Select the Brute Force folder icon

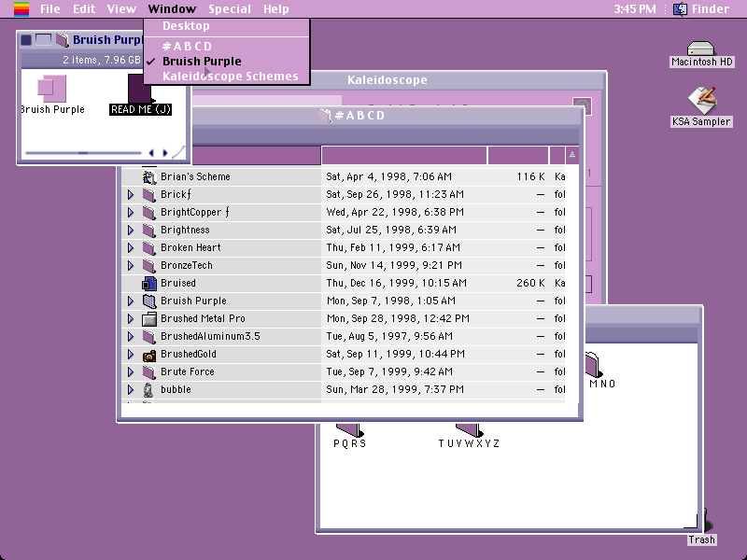pyautogui.click(x=149, y=371)
